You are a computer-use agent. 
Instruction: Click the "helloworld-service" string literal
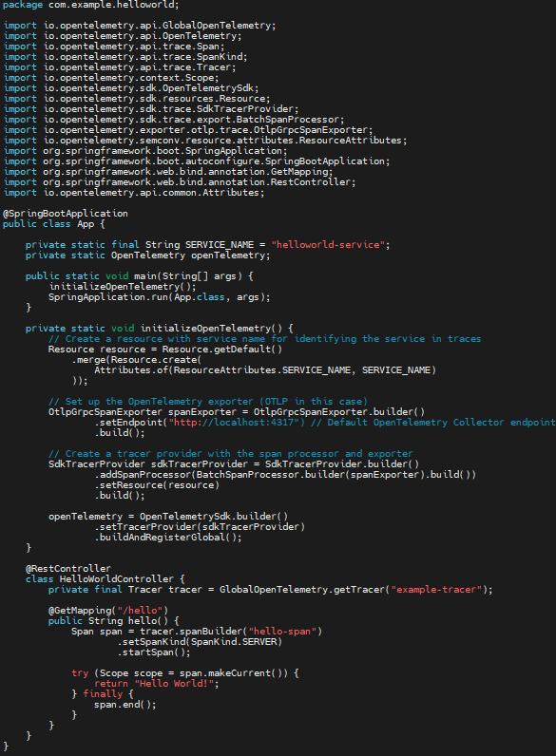point(328,245)
